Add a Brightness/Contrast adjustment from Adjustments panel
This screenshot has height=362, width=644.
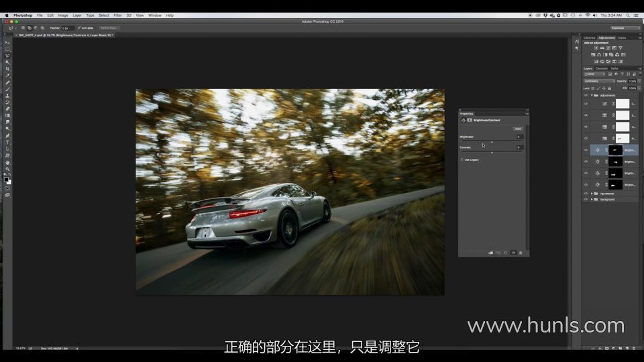point(596,48)
